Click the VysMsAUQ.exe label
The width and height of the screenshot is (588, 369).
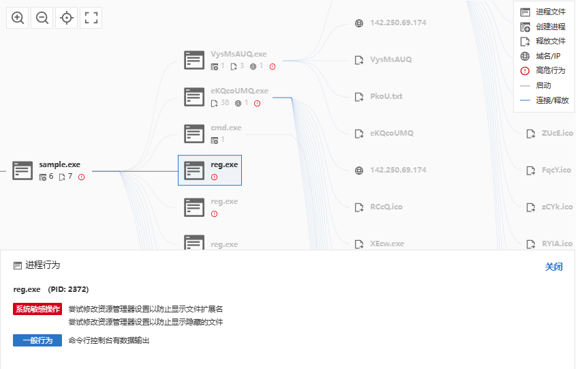click(x=238, y=54)
